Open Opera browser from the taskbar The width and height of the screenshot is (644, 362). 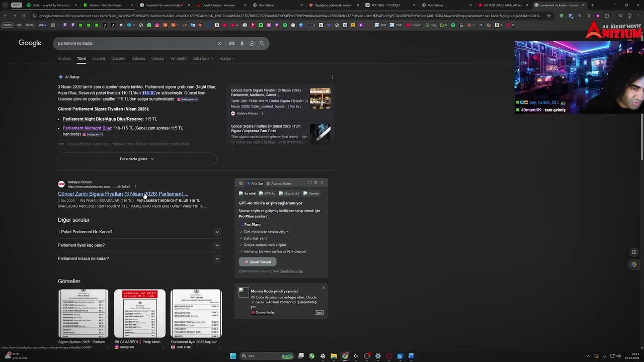(x=389, y=356)
